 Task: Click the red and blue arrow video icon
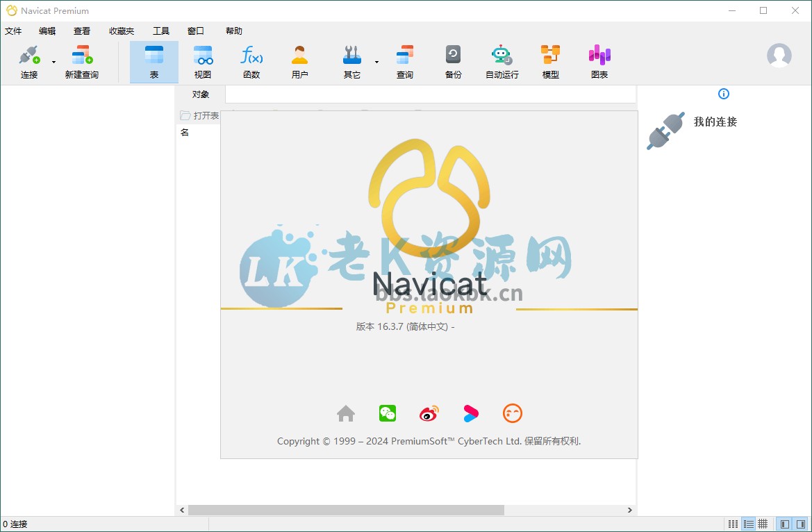(471, 413)
